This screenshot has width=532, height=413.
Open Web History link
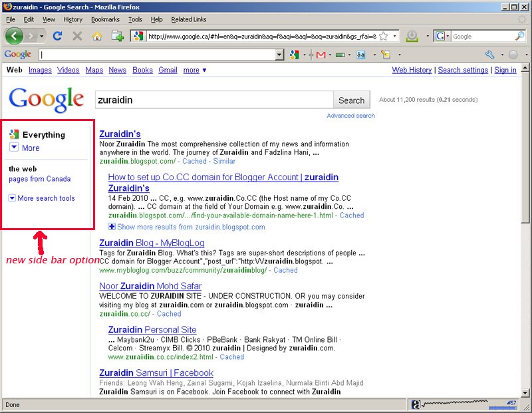coord(412,70)
